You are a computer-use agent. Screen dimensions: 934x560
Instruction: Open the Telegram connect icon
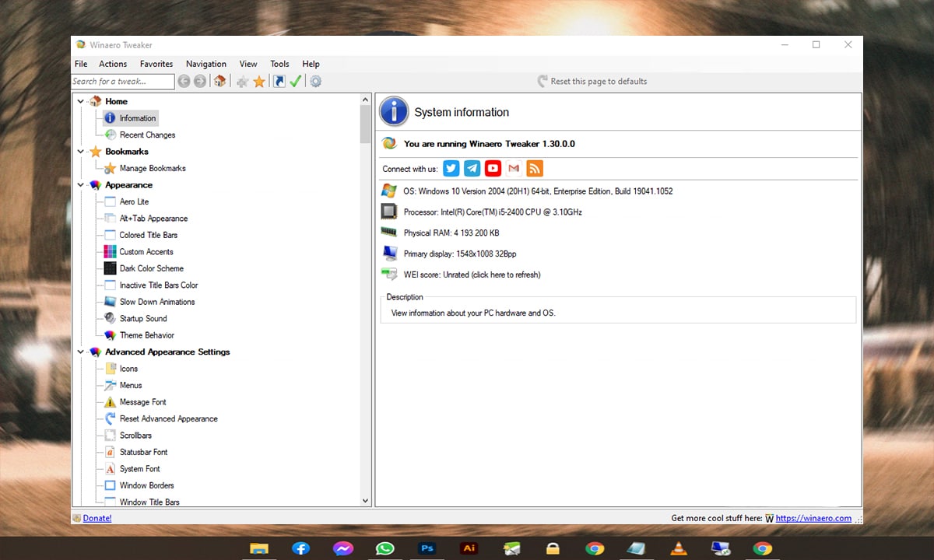point(472,169)
